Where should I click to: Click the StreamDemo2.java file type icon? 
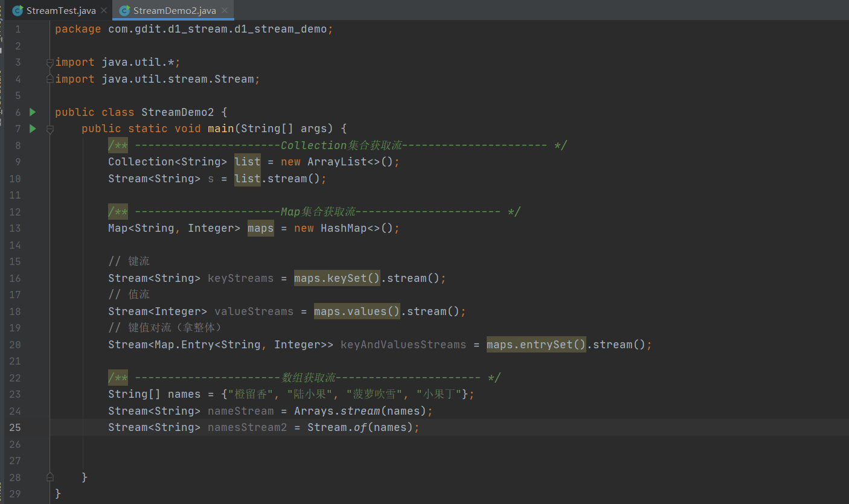[124, 11]
